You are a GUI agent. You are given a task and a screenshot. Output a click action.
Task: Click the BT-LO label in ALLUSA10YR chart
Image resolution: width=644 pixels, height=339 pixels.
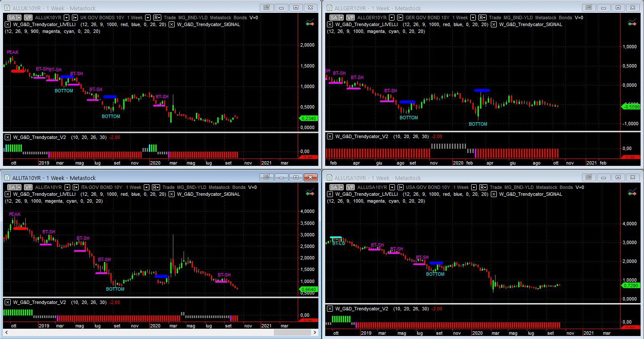[x=338, y=243]
